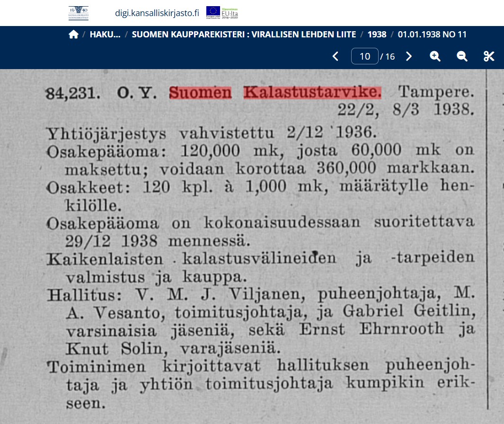Click the word Tampere in the scan

(x=436, y=92)
